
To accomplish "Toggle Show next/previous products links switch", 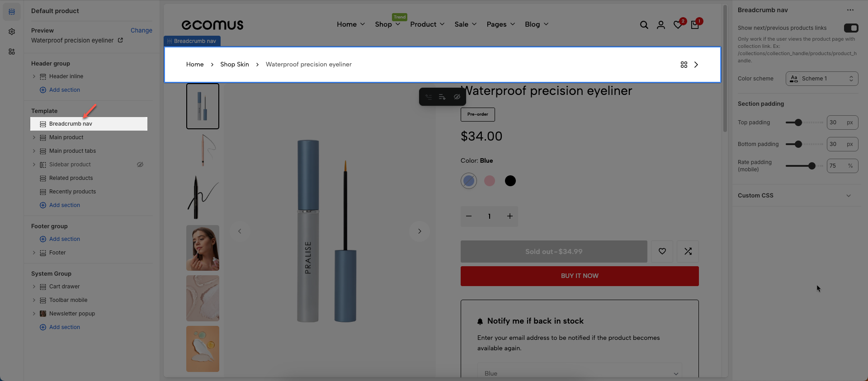I will coord(851,28).
